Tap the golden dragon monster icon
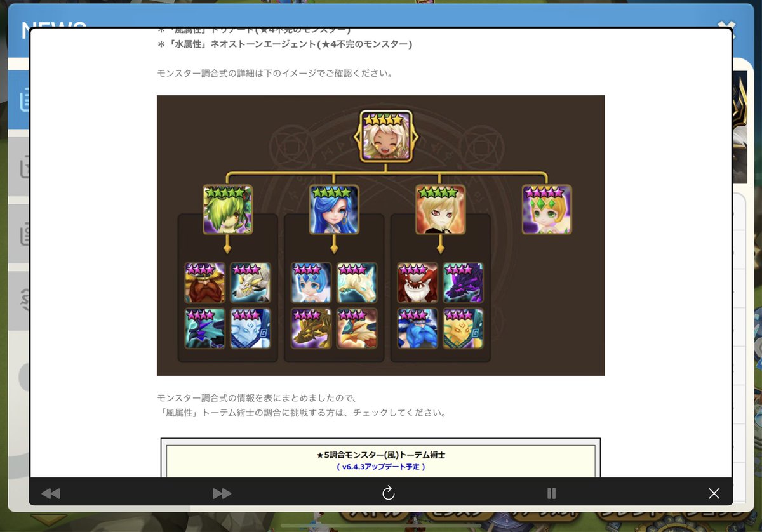Screen dimensions: 762x532 click(311, 328)
